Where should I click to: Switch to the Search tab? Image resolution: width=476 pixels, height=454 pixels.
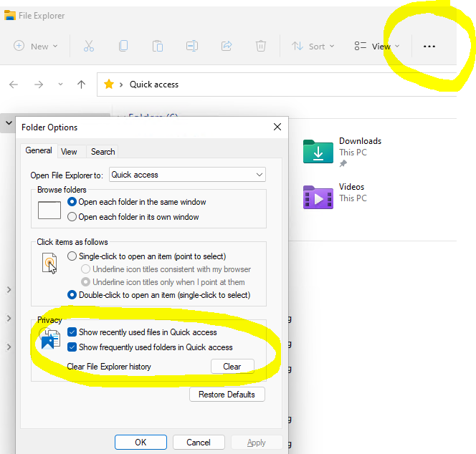[103, 152]
